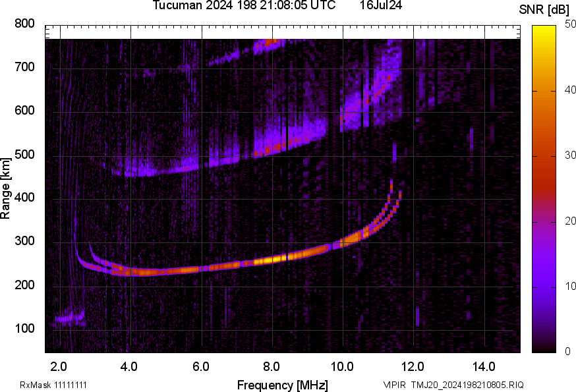Click the frequency tick label '14.0'

click(x=484, y=367)
